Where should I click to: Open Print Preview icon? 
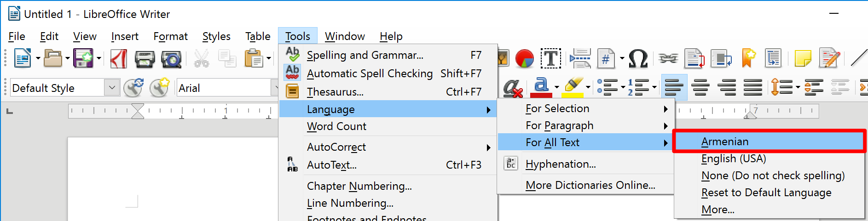(171, 59)
